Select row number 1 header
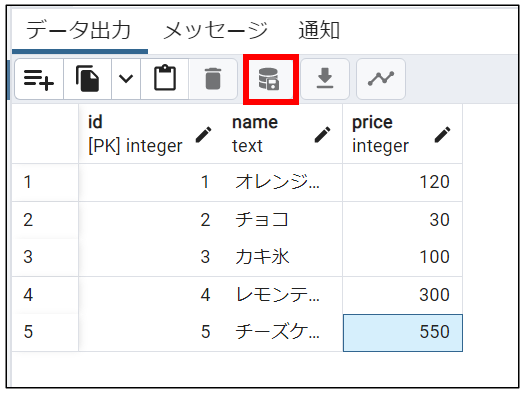The image size is (526, 394). tap(45, 182)
